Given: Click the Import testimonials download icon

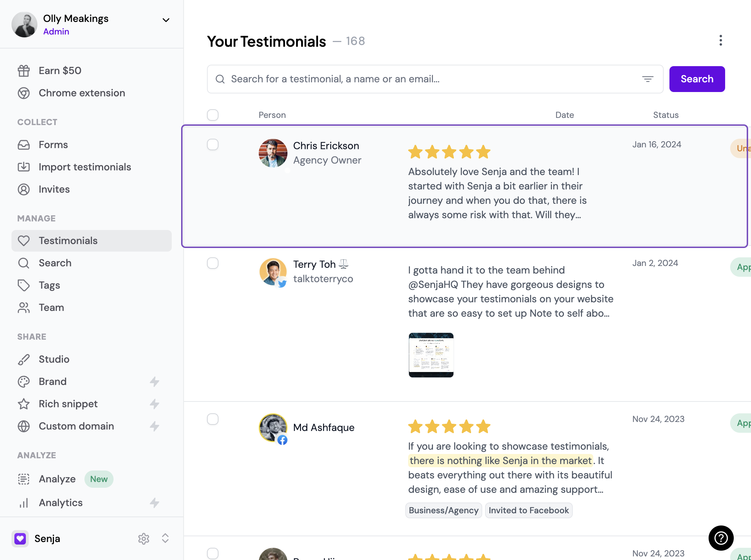Looking at the screenshot, I should pos(24,167).
